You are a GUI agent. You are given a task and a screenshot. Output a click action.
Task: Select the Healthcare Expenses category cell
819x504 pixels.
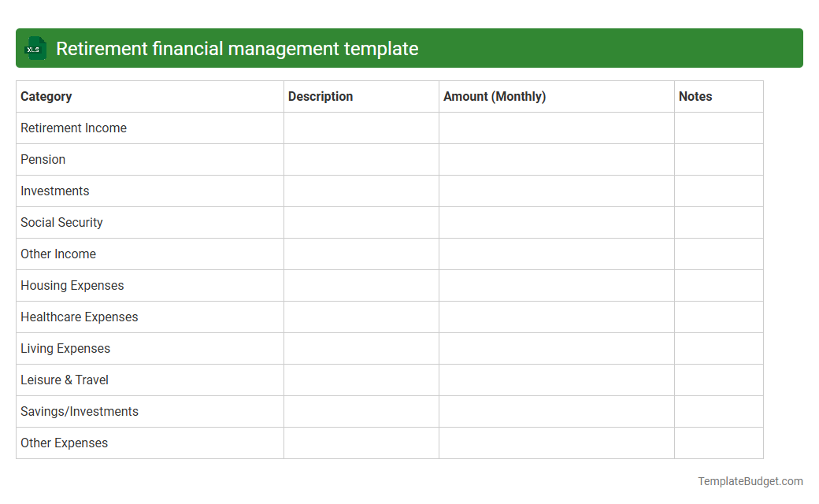79,317
